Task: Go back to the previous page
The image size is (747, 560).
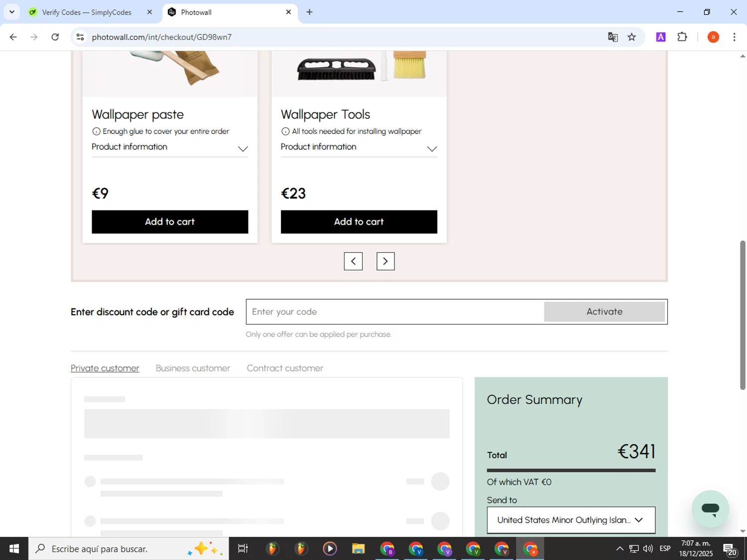Action: (13, 37)
